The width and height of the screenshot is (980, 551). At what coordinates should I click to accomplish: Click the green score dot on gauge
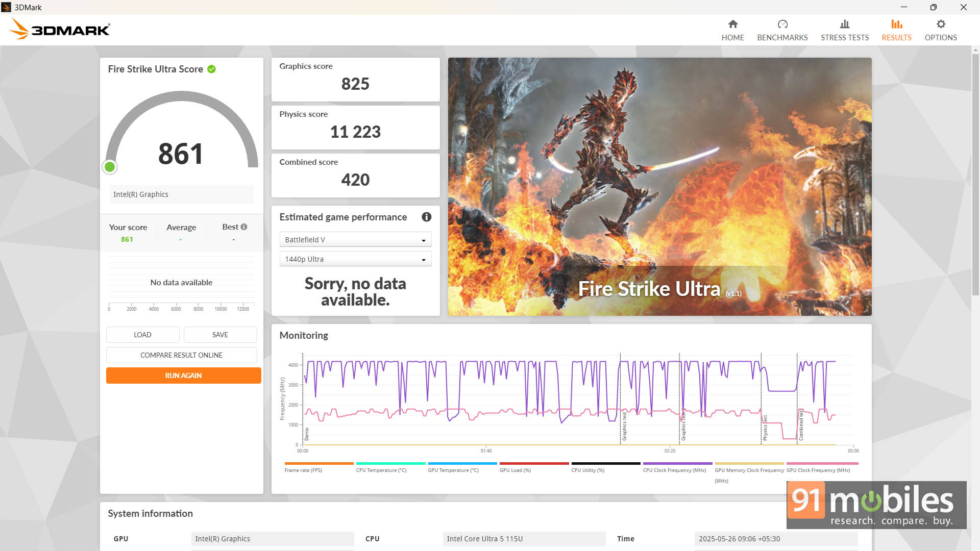click(110, 167)
